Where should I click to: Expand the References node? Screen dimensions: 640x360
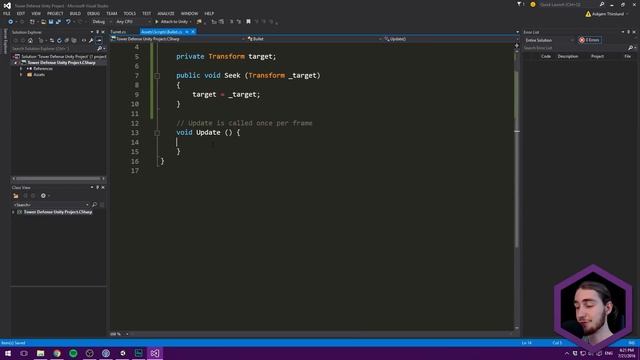coord(21,69)
